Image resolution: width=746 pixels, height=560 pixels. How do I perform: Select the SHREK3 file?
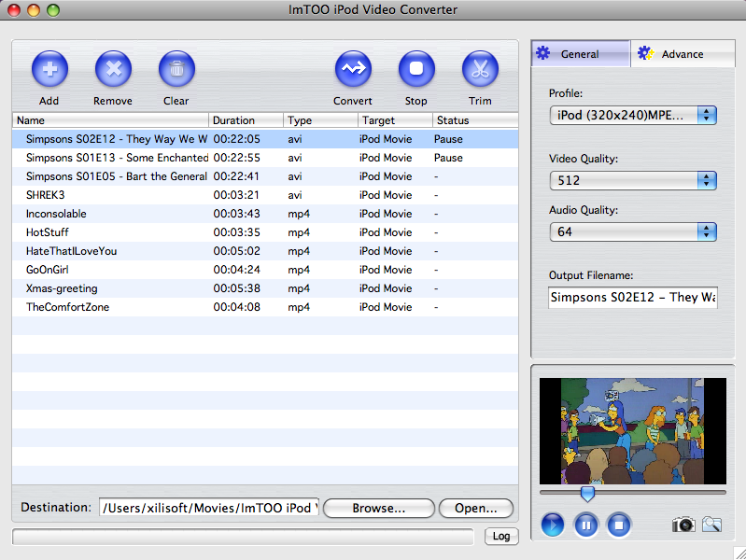265,195
